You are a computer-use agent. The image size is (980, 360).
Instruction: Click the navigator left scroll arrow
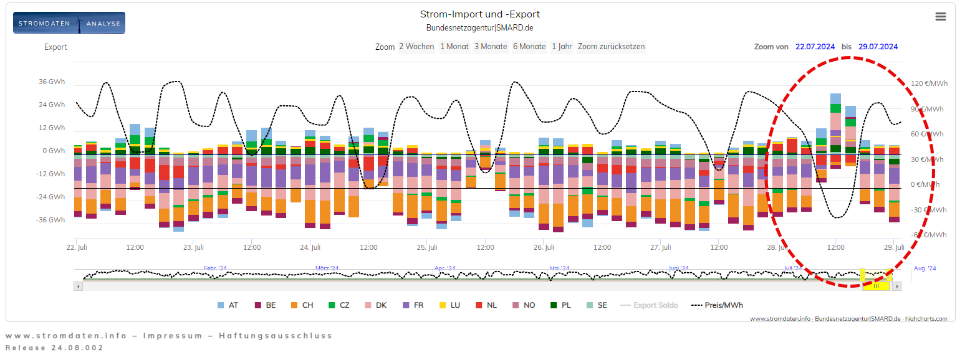[78, 287]
